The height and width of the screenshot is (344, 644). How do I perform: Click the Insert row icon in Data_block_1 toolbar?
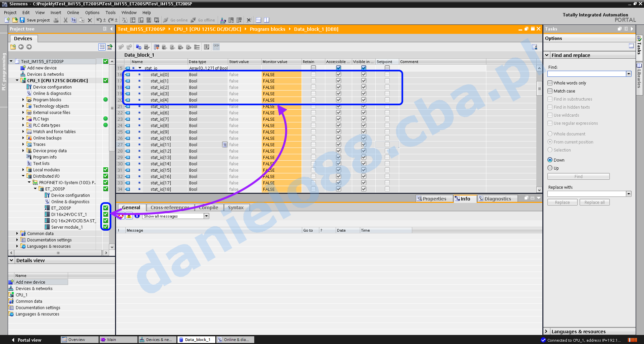click(x=121, y=47)
